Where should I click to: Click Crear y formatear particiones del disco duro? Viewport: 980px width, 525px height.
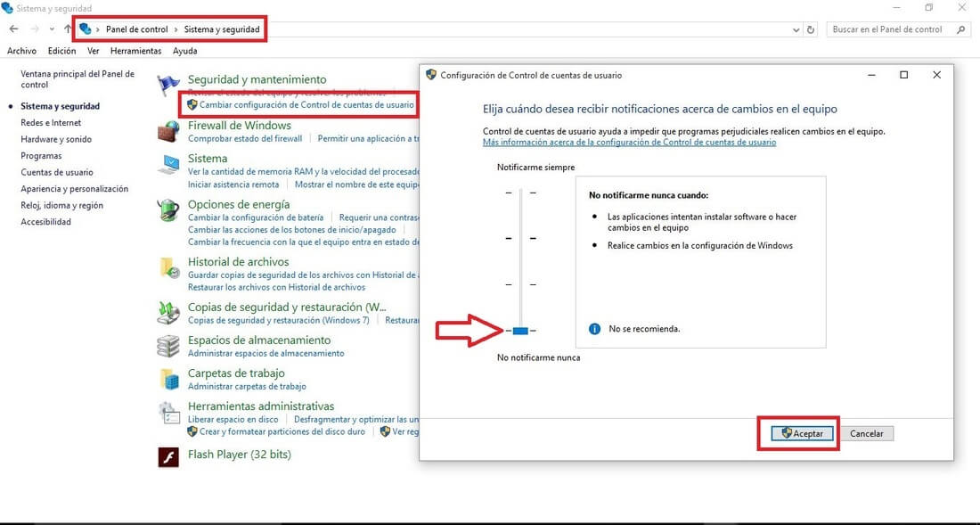coord(282,432)
